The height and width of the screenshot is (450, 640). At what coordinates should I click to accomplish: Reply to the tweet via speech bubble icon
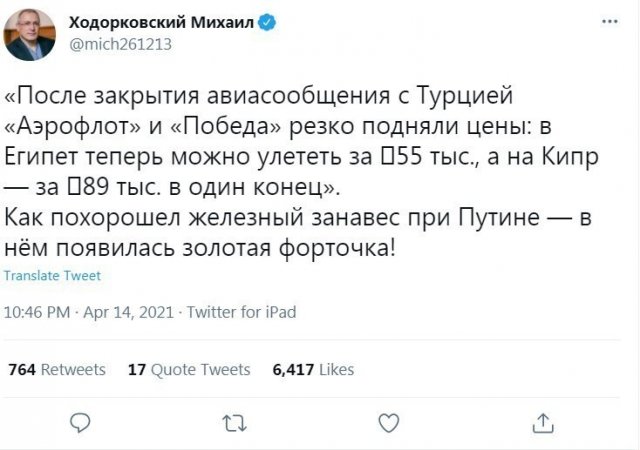(x=82, y=423)
